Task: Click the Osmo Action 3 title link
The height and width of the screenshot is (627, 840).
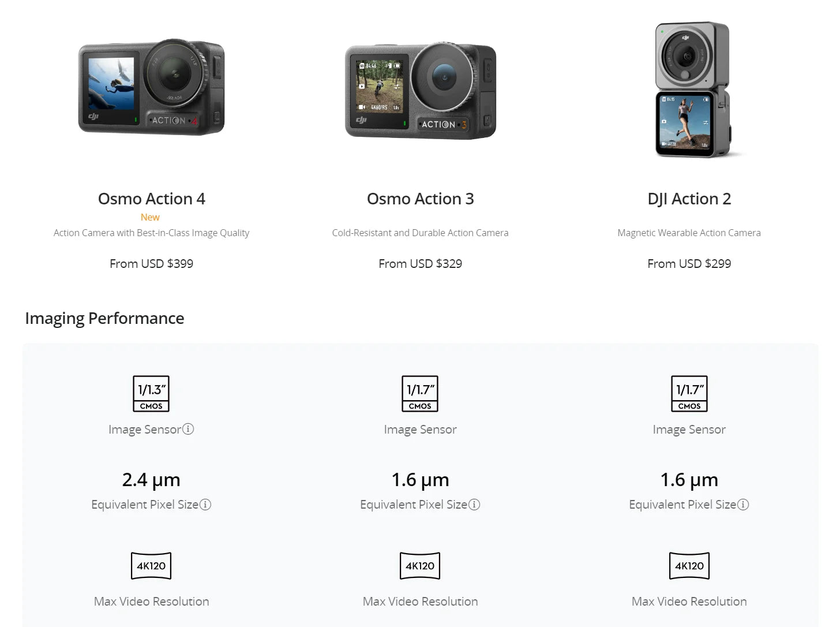Action: click(420, 199)
